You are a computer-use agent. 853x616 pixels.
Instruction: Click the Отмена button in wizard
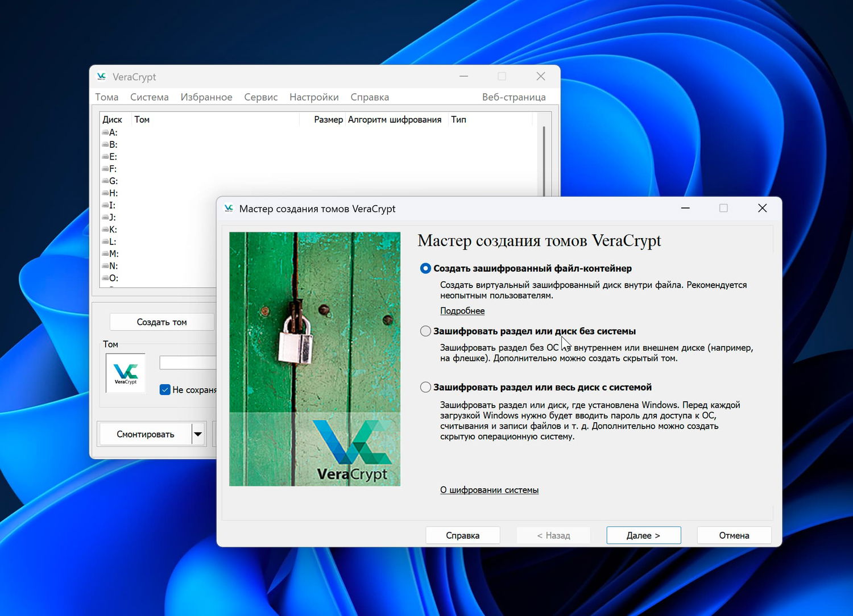click(x=734, y=535)
